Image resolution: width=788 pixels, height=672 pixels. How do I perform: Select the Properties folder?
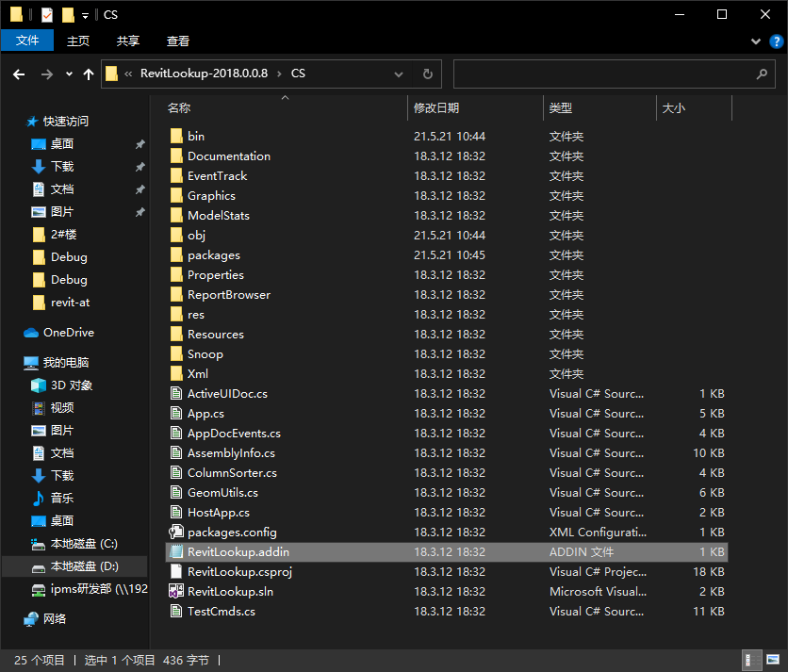pos(216,275)
